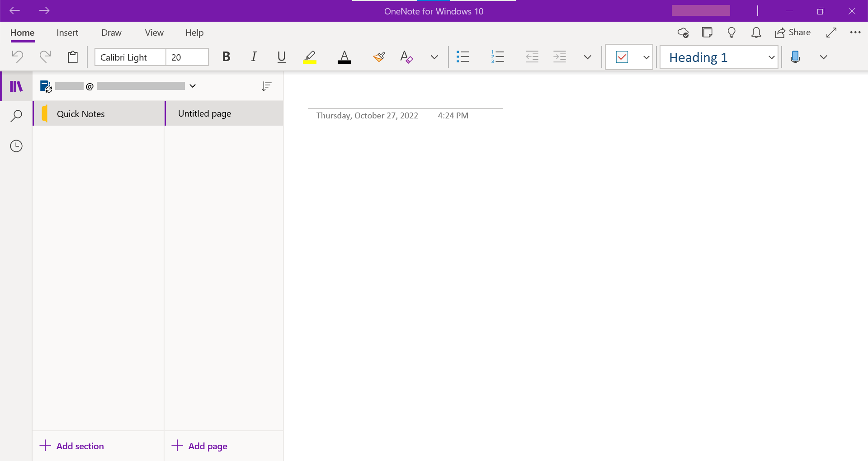The height and width of the screenshot is (461, 868).
Task: Click the Share button
Action: pos(793,33)
